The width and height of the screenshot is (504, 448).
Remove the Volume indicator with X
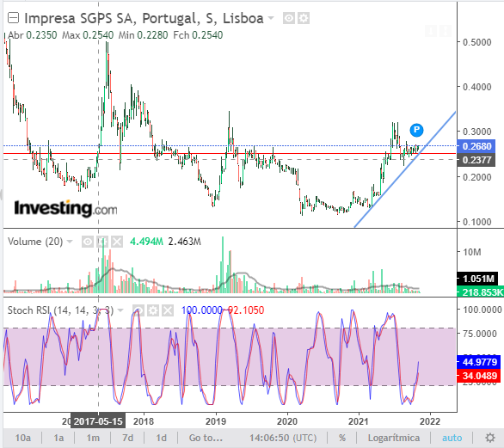(117, 242)
